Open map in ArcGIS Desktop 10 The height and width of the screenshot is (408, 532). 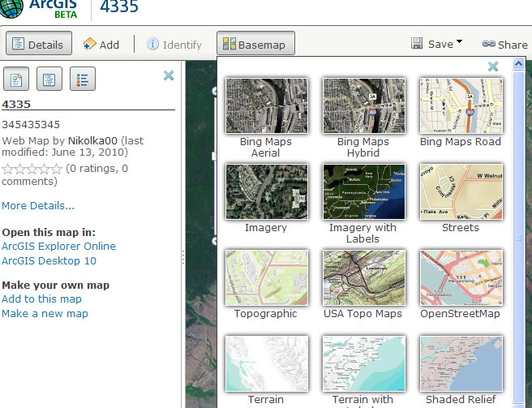49,260
